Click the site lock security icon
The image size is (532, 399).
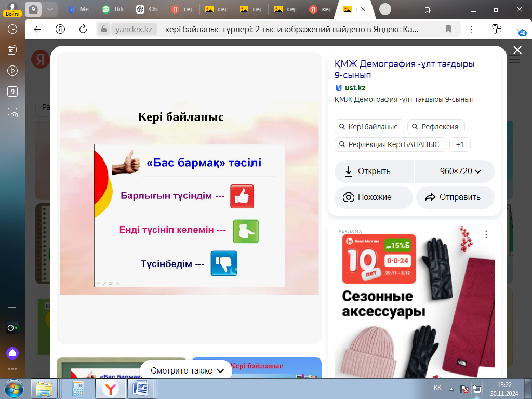coord(104,29)
